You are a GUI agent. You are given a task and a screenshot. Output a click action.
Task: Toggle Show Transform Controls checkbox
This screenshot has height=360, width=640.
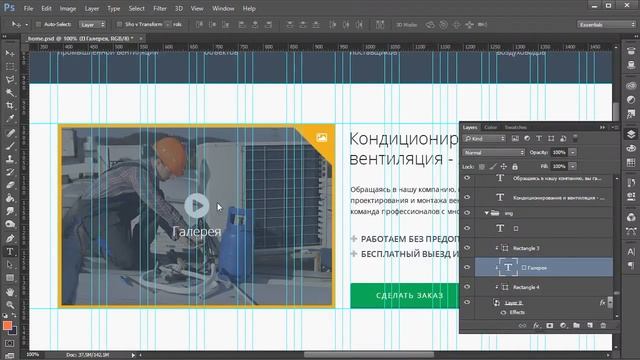click(120, 24)
